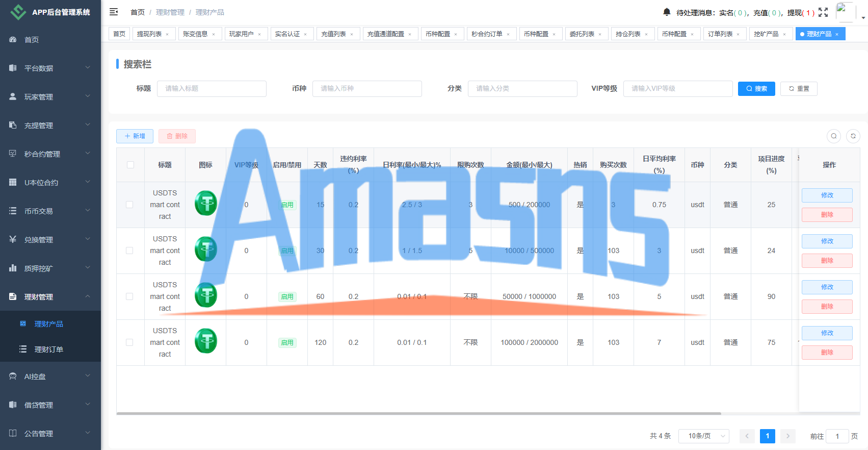Click the go-to page number field
Screen dimensions: 868x450
pyautogui.click(x=837, y=436)
